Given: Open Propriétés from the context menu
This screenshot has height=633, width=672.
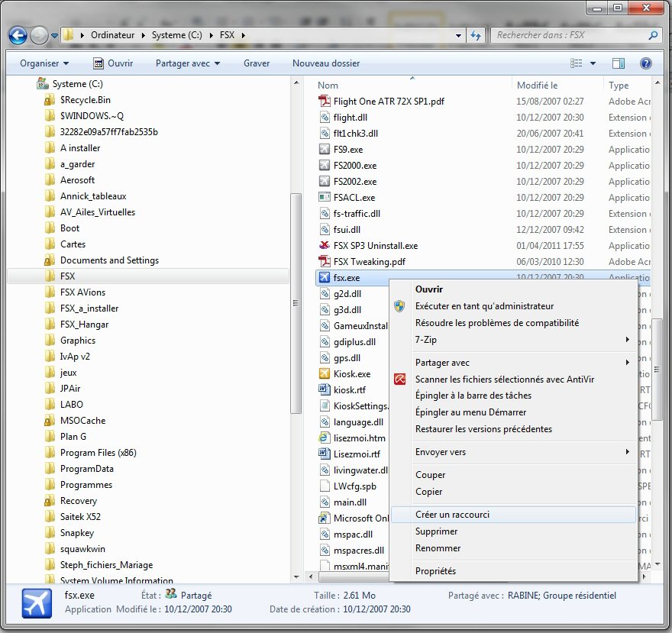Looking at the screenshot, I should point(514,571).
